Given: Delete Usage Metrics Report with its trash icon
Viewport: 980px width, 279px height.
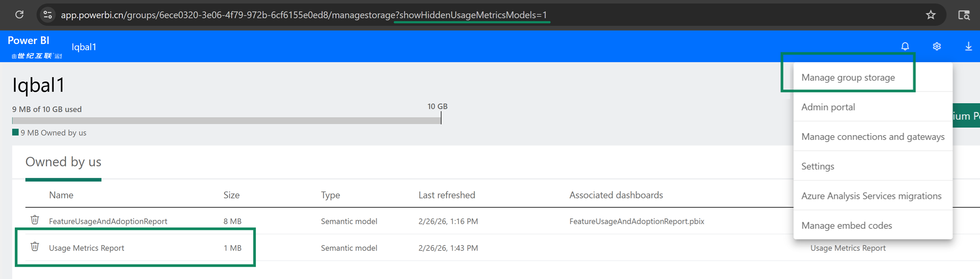Looking at the screenshot, I should (x=35, y=247).
